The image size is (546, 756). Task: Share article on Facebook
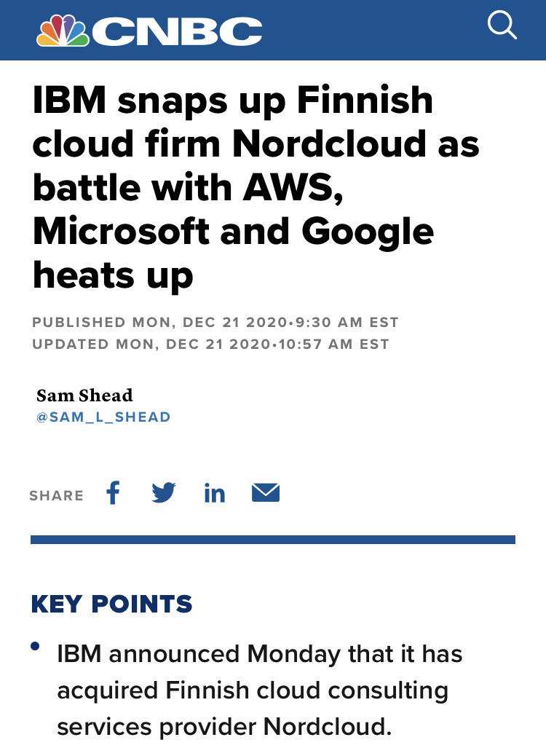click(113, 493)
